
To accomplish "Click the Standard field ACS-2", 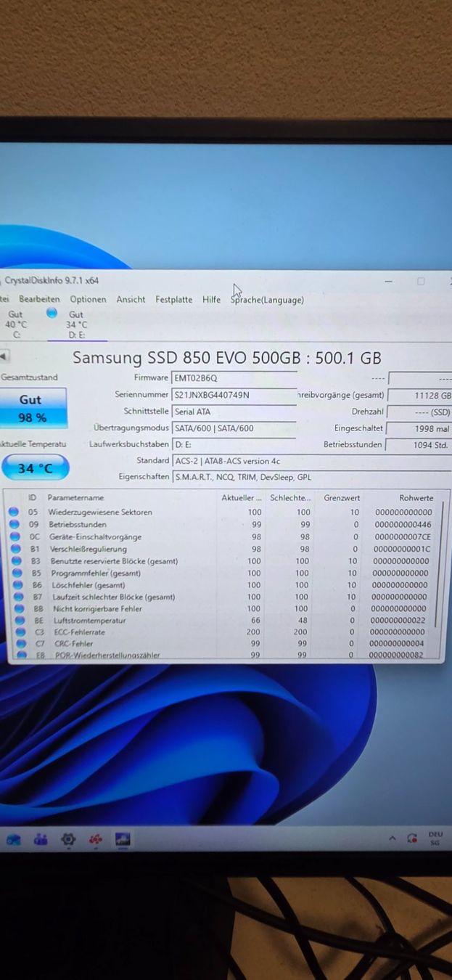I will [x=311, y=460].
